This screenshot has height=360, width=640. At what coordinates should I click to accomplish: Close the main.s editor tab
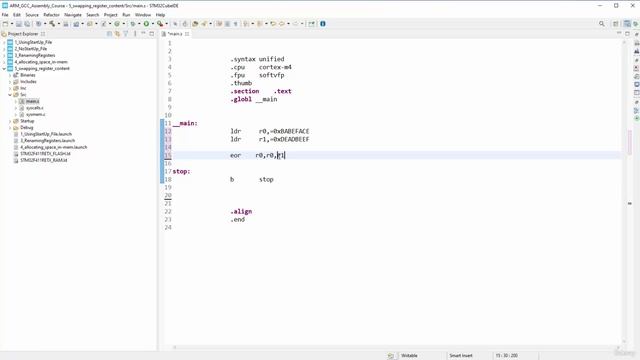coord(187,34)
